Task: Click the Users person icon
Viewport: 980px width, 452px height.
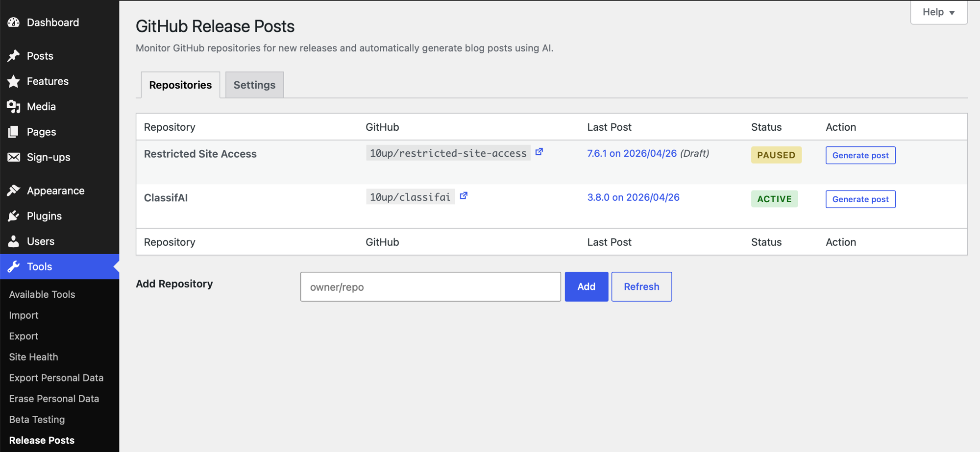Action: (x=14, y=241)
